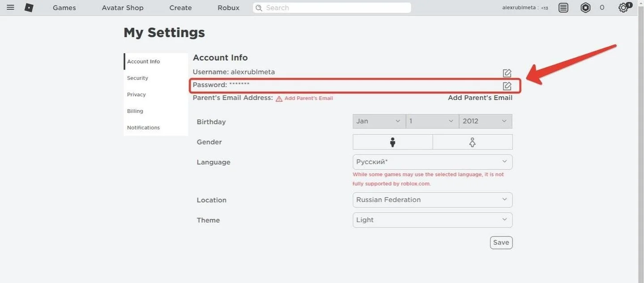Open the Theme dropdown set to Light
Viewport: 644px width, 283px height.
[x=432, y=220]
